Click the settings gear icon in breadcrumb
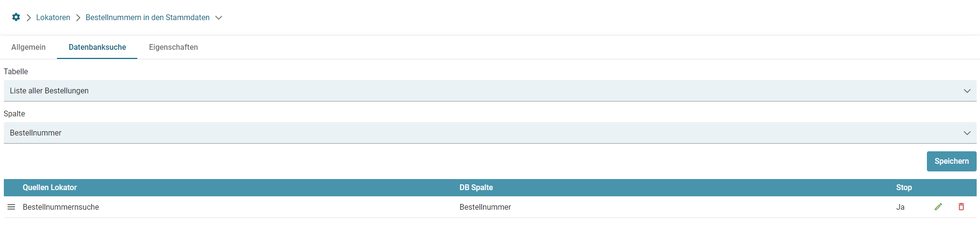The width and height of the screenshot is (980, 226). (16, 17)
